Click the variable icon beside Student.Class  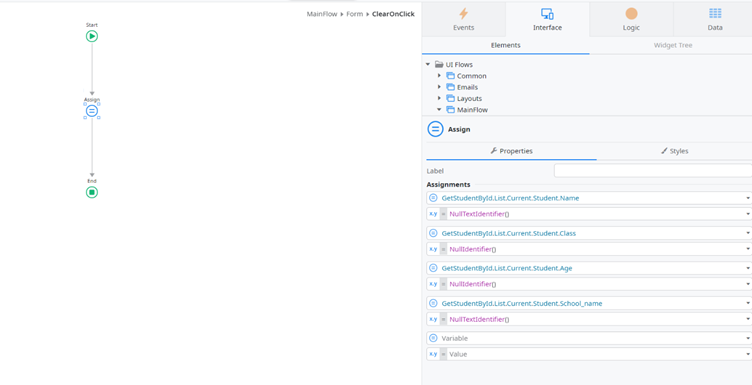(x=433, y=233)
